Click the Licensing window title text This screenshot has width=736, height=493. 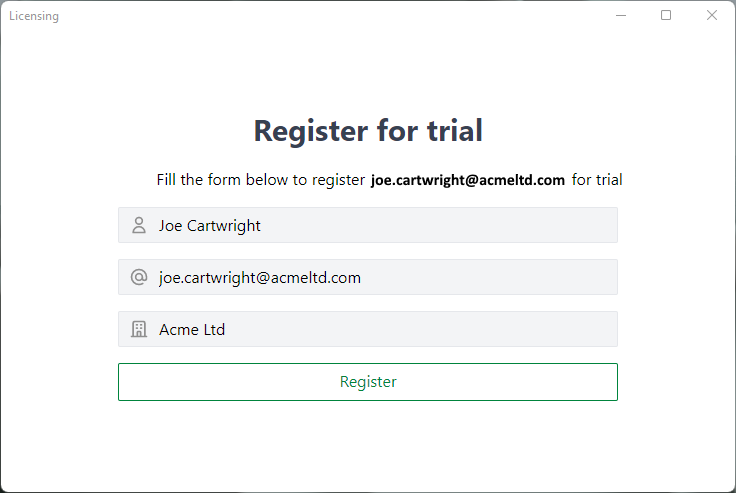coord(34,16)
